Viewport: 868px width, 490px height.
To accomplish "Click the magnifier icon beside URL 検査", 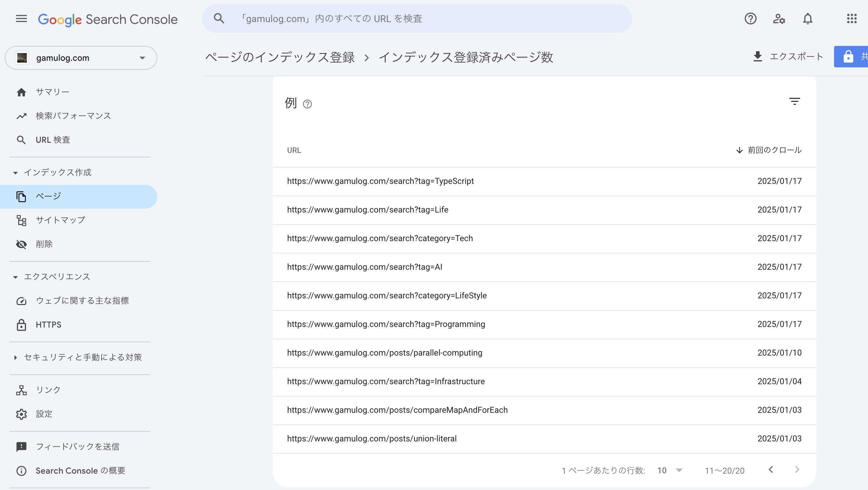I will pos(21,140).
